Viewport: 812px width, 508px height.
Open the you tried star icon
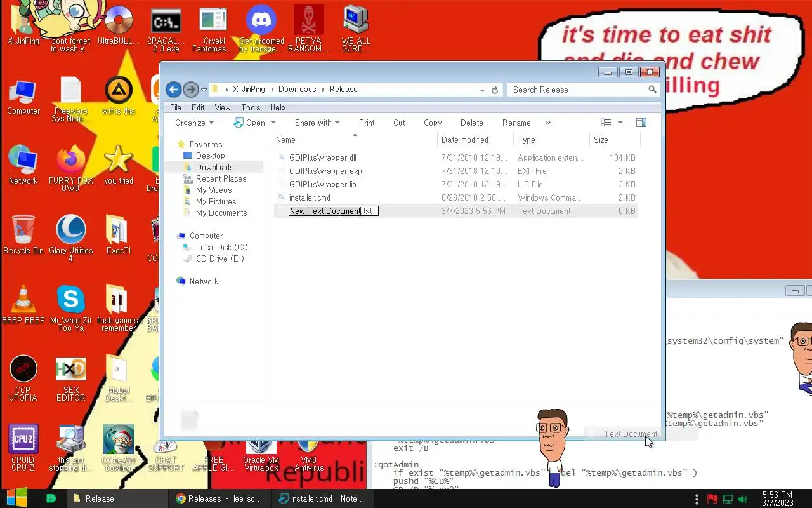click(x=119, y=165)
